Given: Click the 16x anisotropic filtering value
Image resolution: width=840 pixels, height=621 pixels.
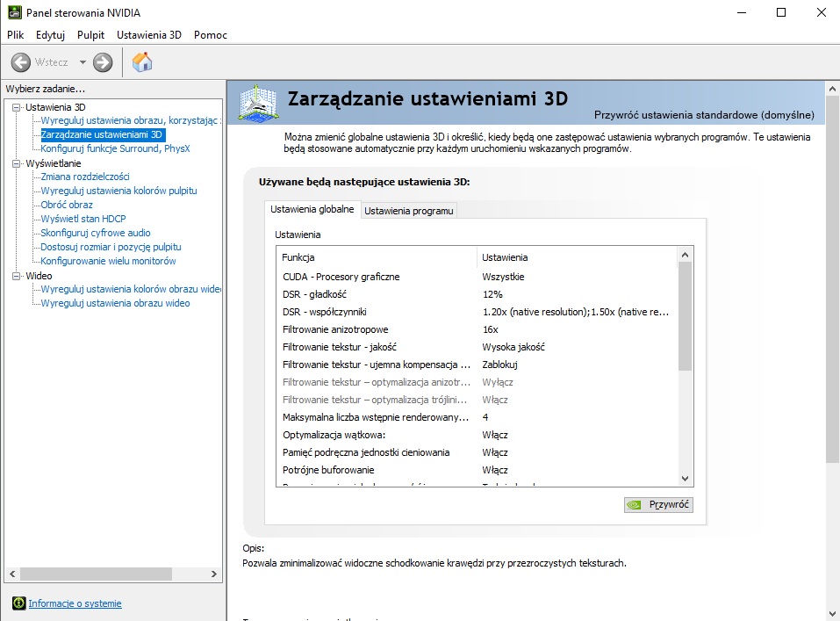Looking at the screenshot, I should pos(490,329).
